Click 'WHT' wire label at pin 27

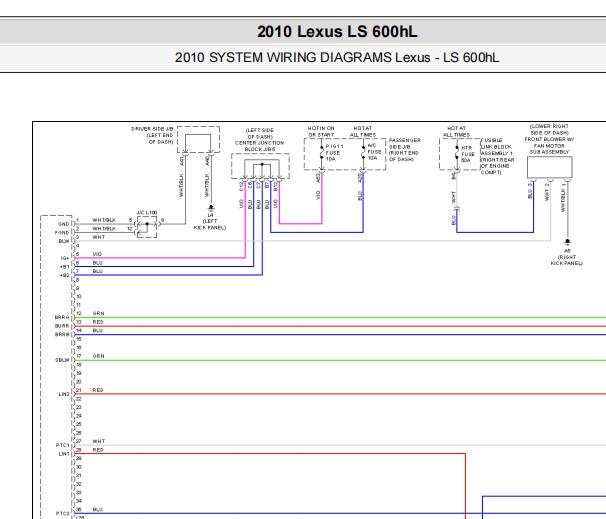pyautogui.click(x=99, y=441)
